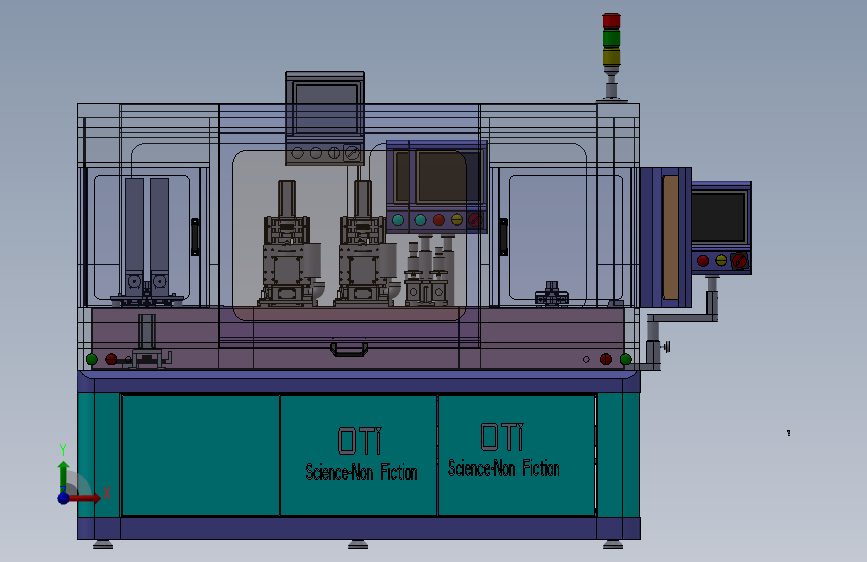Select the small fixture in right chamber
Image resolution: width=867 pixels, height=562 pixels.
[x=552, y=294]
